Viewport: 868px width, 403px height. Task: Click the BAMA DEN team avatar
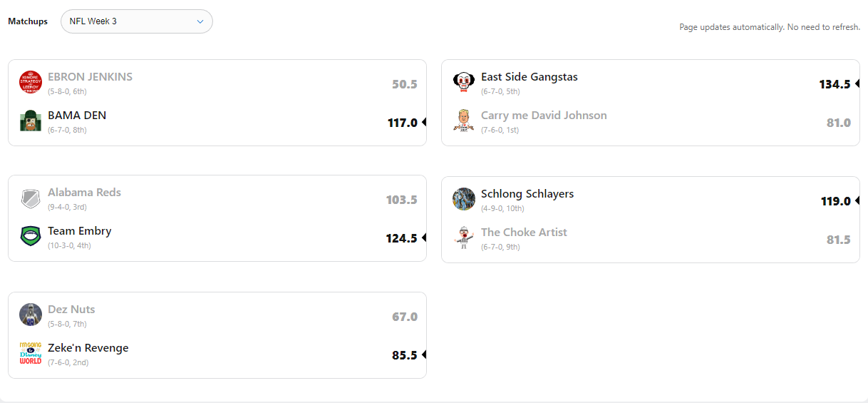coord(31,121)
